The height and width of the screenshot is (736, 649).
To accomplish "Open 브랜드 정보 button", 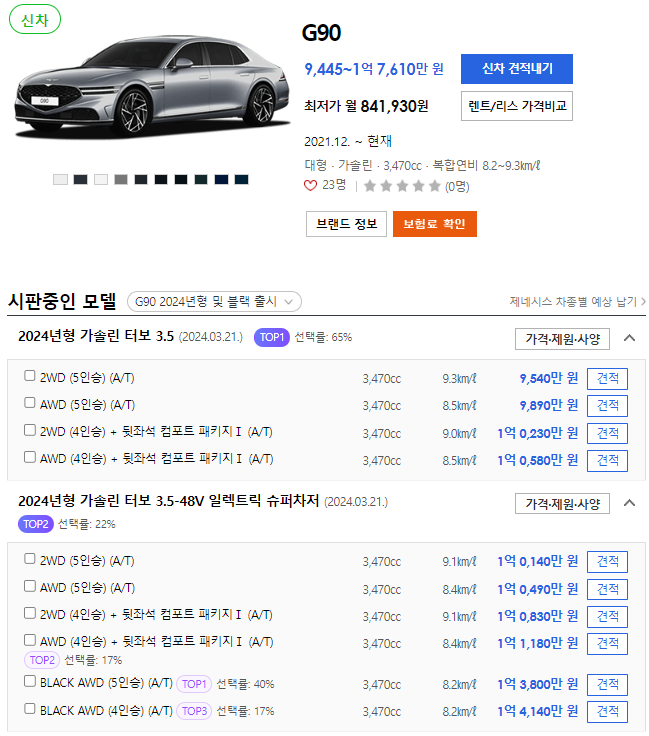I will pyautogui.click(x=346, y=224).
